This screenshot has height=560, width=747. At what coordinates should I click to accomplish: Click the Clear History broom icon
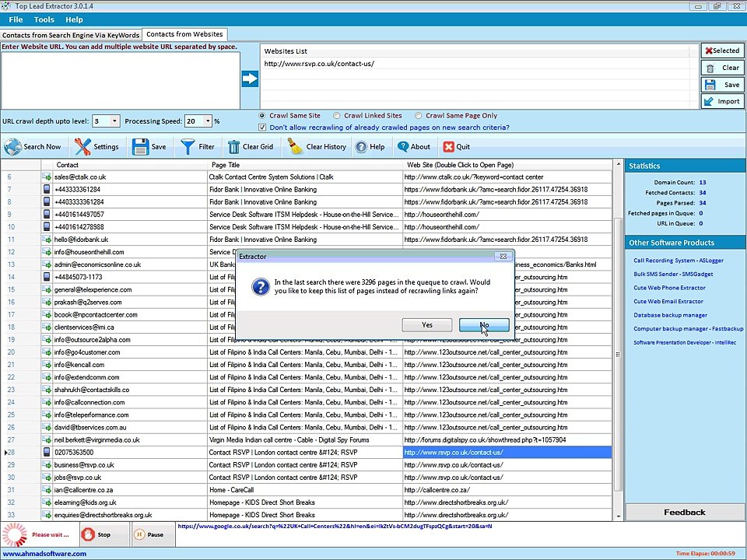pos(295,147)
